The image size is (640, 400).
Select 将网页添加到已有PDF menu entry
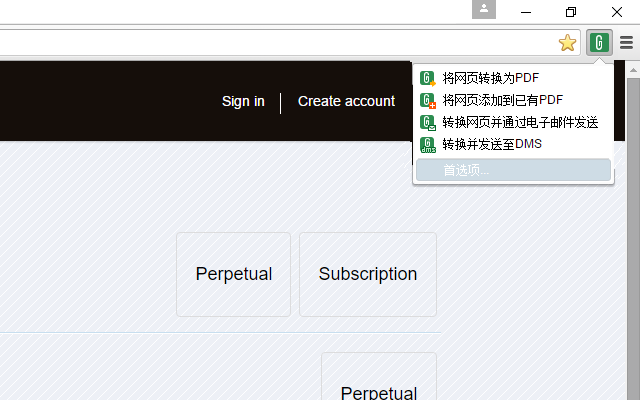tap(513, 100)
